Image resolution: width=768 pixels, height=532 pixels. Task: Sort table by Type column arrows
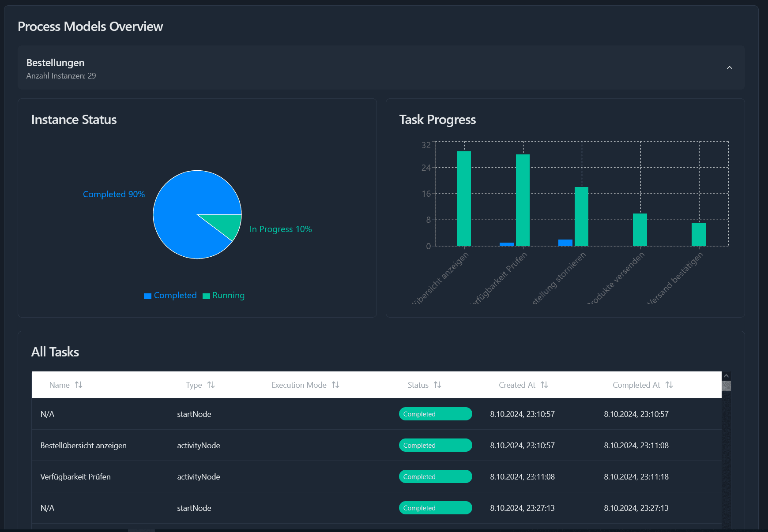[211, 385]
